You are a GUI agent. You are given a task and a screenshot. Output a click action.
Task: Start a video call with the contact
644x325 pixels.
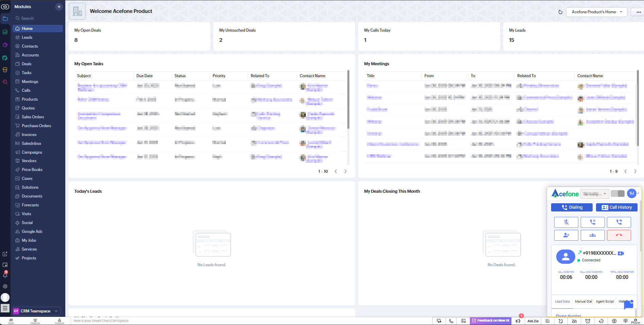tap(621, 253)
